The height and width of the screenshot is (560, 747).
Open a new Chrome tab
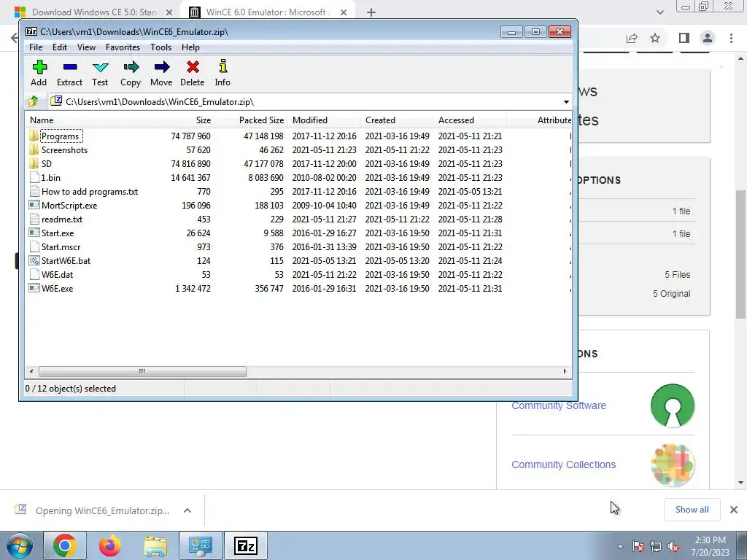pyautogui.click(x=371, y=12)
